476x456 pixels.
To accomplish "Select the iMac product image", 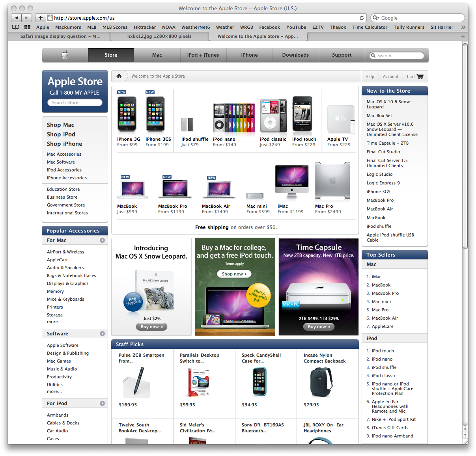I will click(x=292, y=182).
